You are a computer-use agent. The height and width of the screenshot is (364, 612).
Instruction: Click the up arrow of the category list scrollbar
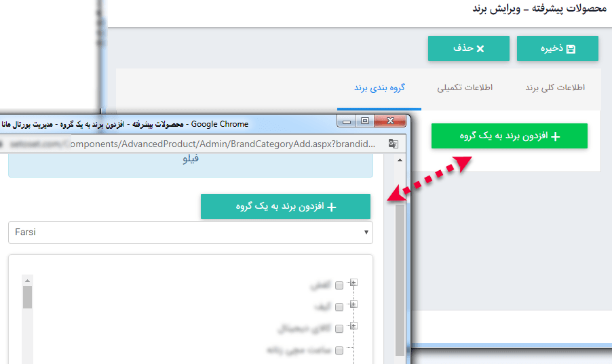pyautogui.click(x=28, y=279)
